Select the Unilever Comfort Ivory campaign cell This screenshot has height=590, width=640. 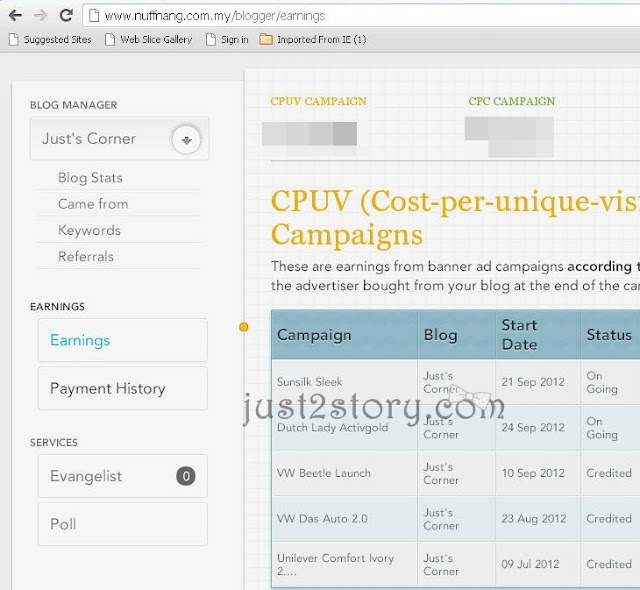click(344, 565)
